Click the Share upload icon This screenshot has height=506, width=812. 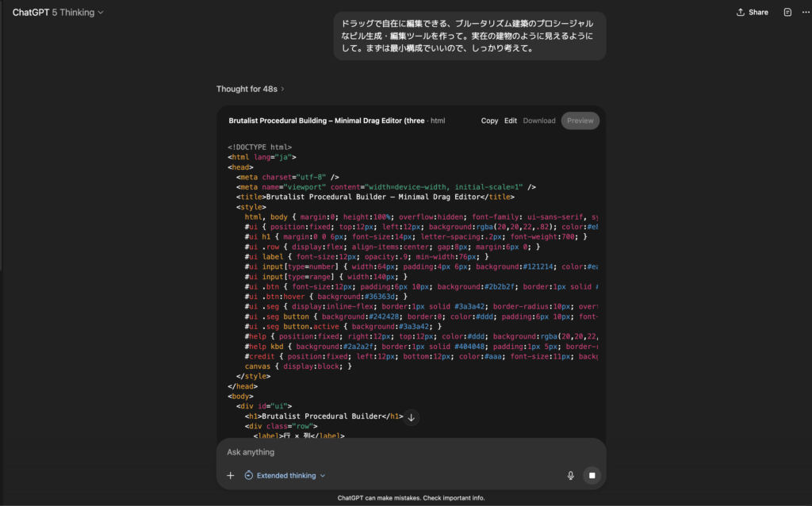tap(741, 13)
